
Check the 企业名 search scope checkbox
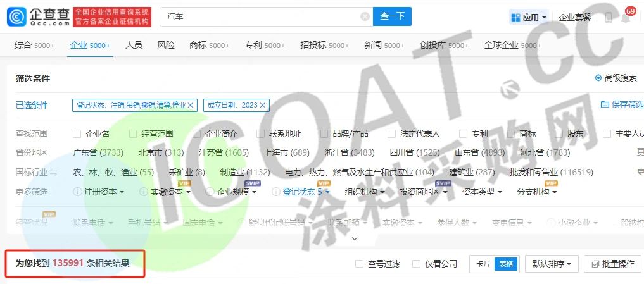point(77,134)
